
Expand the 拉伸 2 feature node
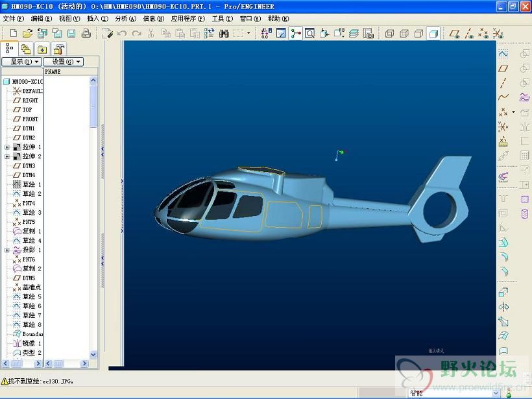(x=6, y=156)
